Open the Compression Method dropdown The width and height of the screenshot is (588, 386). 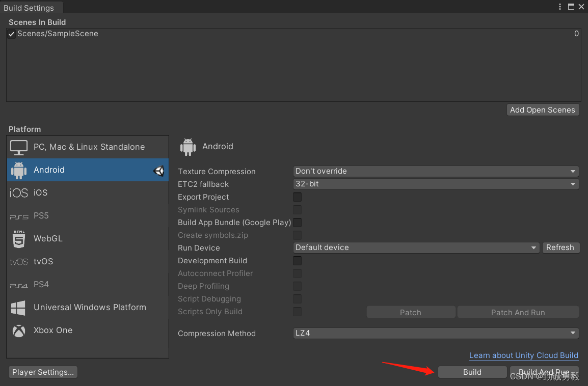point(436,333)
